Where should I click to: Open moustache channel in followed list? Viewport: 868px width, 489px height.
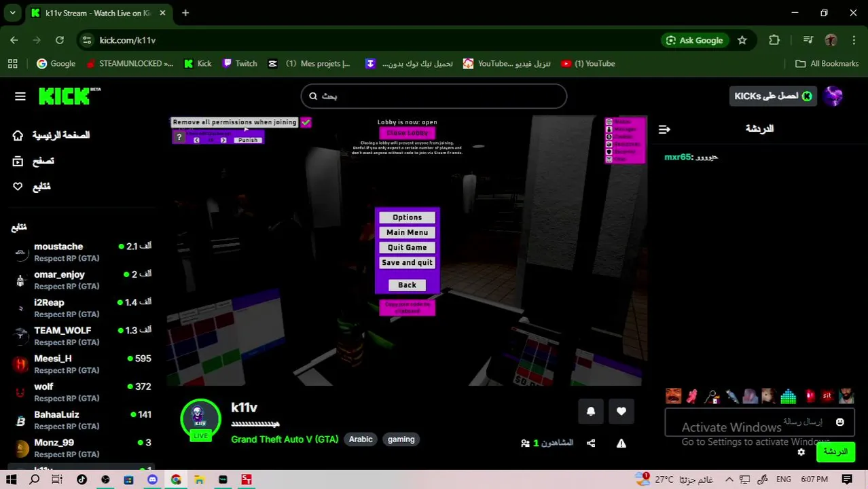[82, 252]
